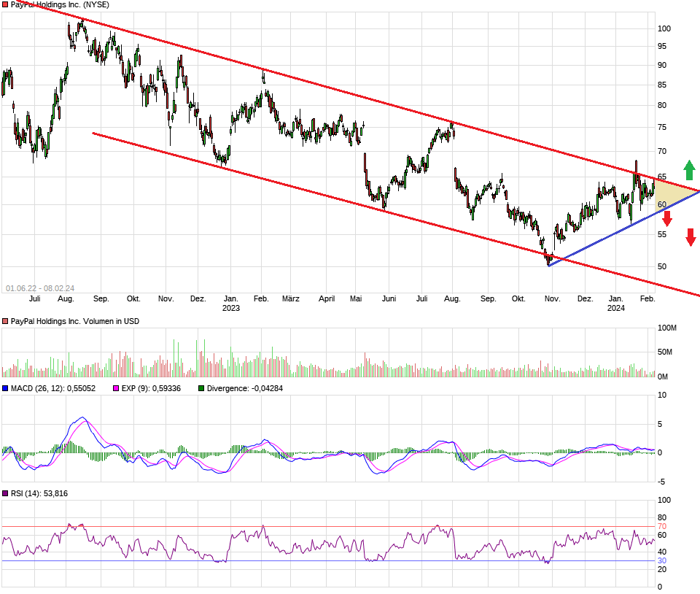Image resolution: width=700 pixels, height=594 pixels.
Task: Click the 40 label on the RSI axis
Action: pyautogui.click(x=662, y=552)
